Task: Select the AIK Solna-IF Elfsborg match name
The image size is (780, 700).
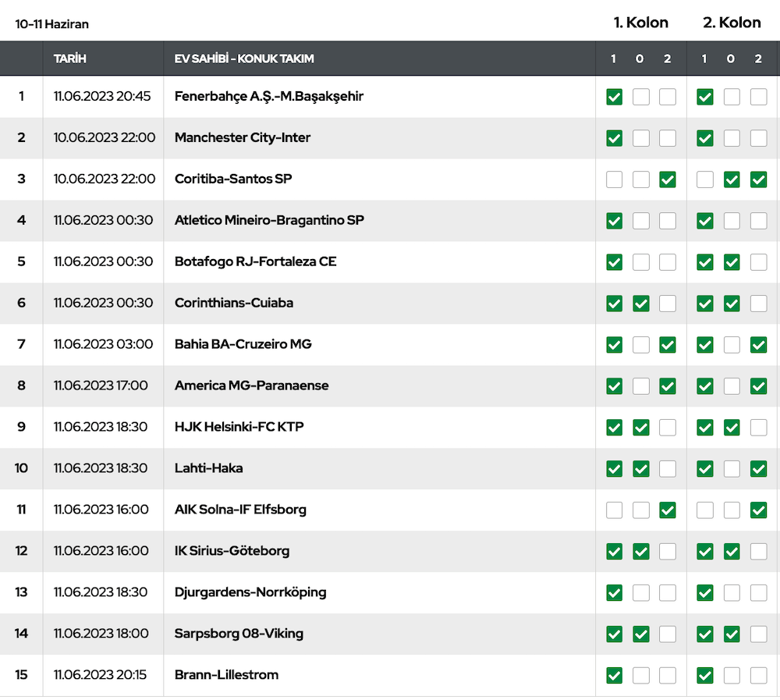Action: pos(240,510)
